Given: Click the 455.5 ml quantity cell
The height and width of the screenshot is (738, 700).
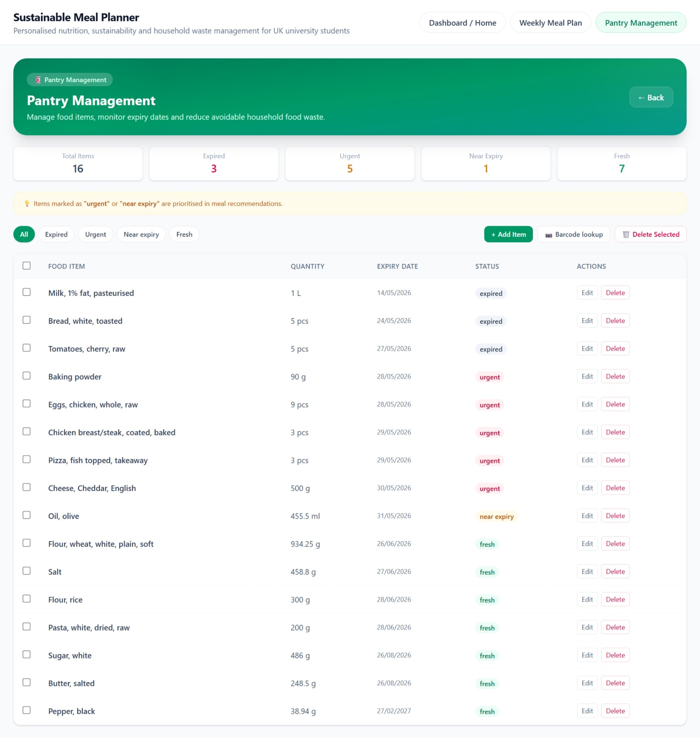Looking at the screenshot, I should [305, 516].
